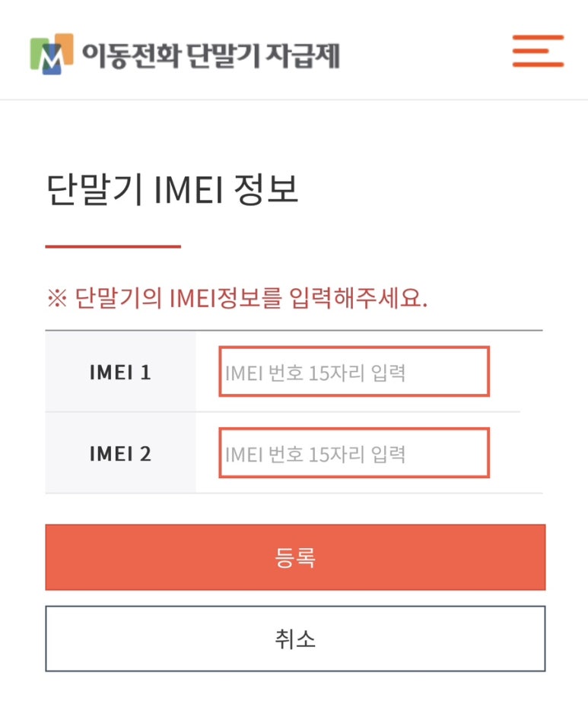
Task: Select the IMEI 1 row label
Action: click(x=120, y=373)
